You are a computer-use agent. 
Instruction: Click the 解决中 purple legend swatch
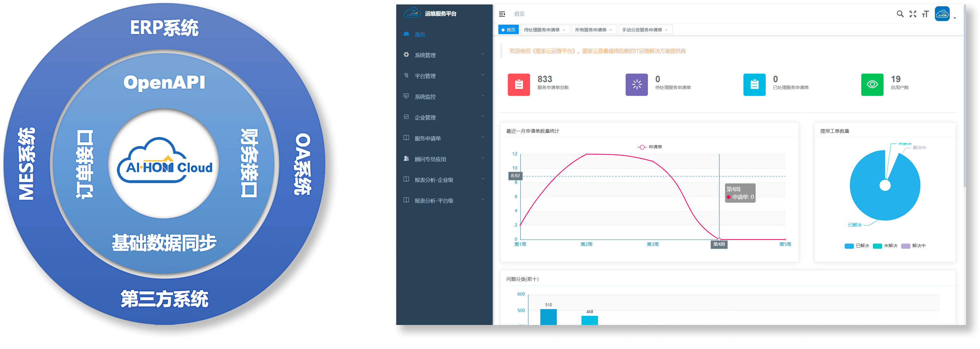(906, 246)
